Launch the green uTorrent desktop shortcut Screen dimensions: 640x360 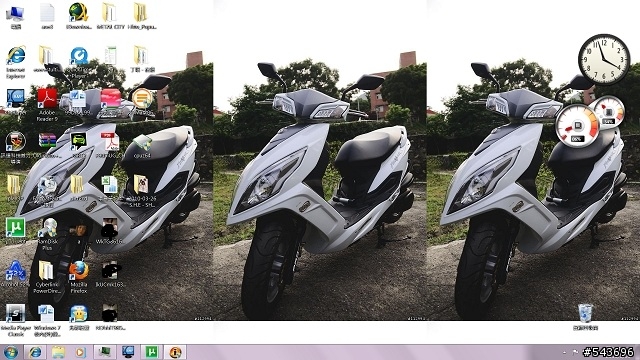(15, 227)
